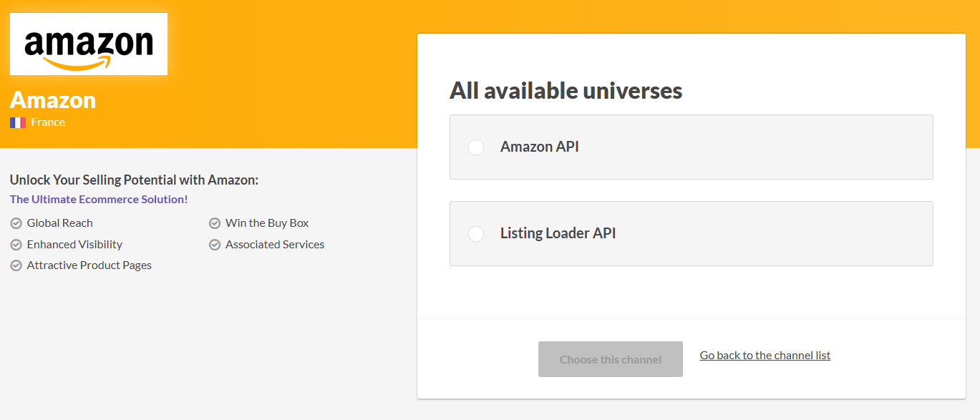Viewport: 980px width, 420px height.
Task: Click the All available universes heading
Action: coord(566,91)
